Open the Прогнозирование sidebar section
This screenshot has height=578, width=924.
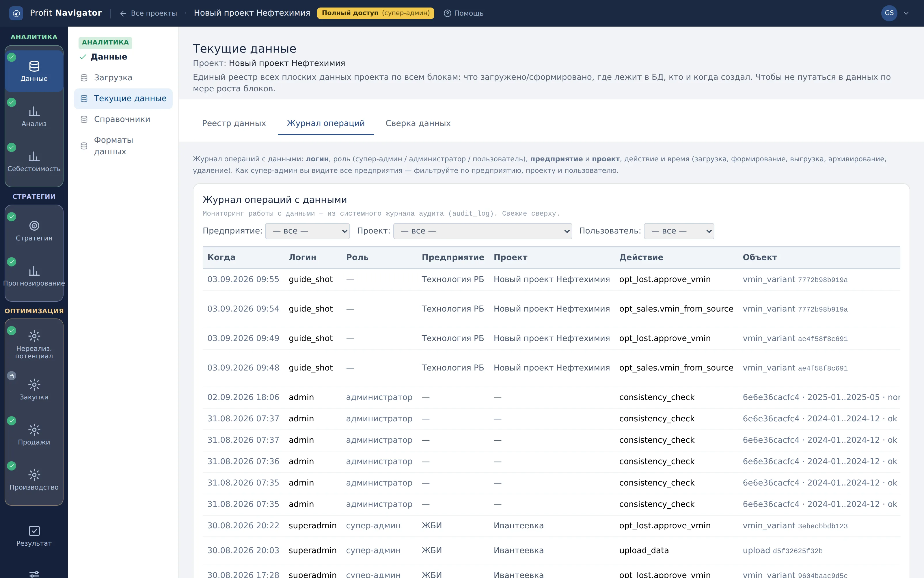click(34, 276)
